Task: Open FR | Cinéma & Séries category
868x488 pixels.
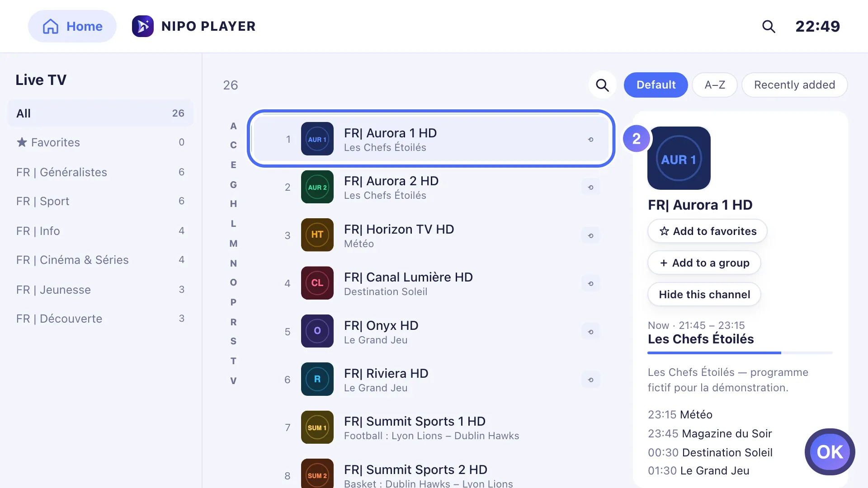Action: tap(100, 260)
